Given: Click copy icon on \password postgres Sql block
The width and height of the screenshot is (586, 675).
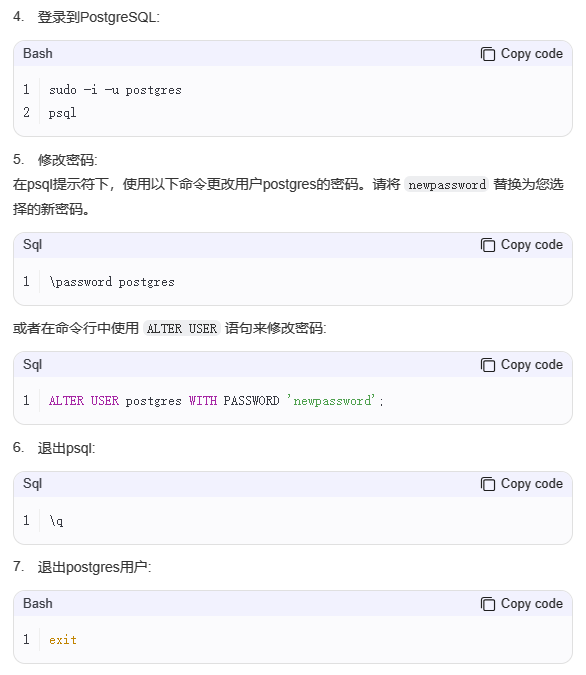Looking at the screenshot, I should (487, 245).
